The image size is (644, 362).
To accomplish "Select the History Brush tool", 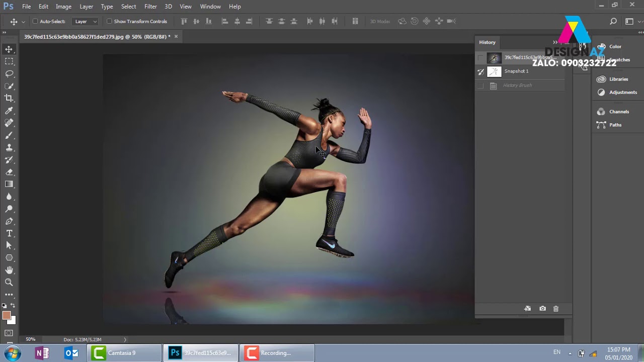I will click(x=9, y=160).
